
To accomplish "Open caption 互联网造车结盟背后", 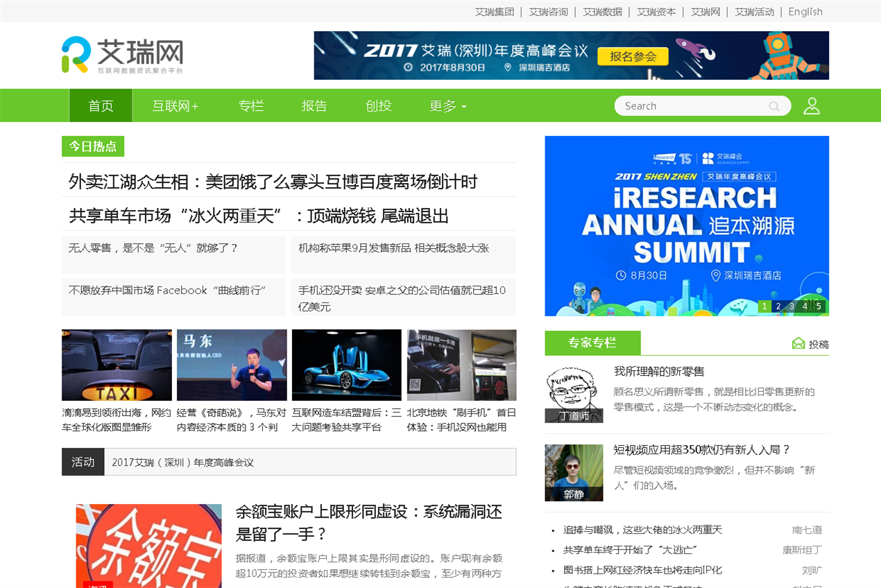I will (347, 420).
